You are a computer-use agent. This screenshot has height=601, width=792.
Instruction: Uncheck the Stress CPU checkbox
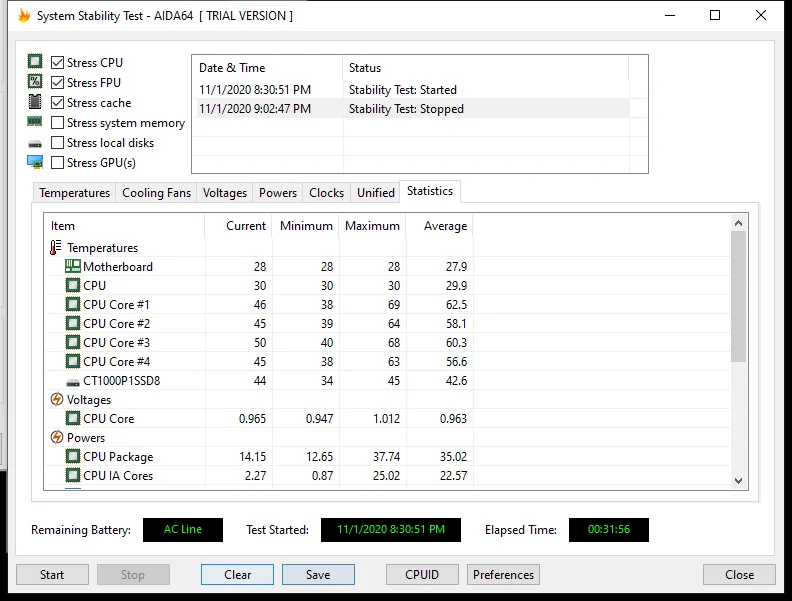(x=58, y=62)
